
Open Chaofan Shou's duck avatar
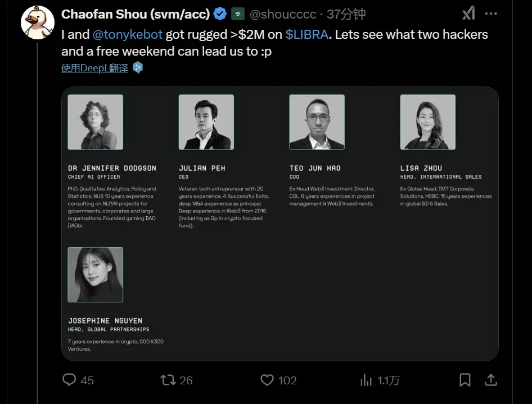click(37, 22)
